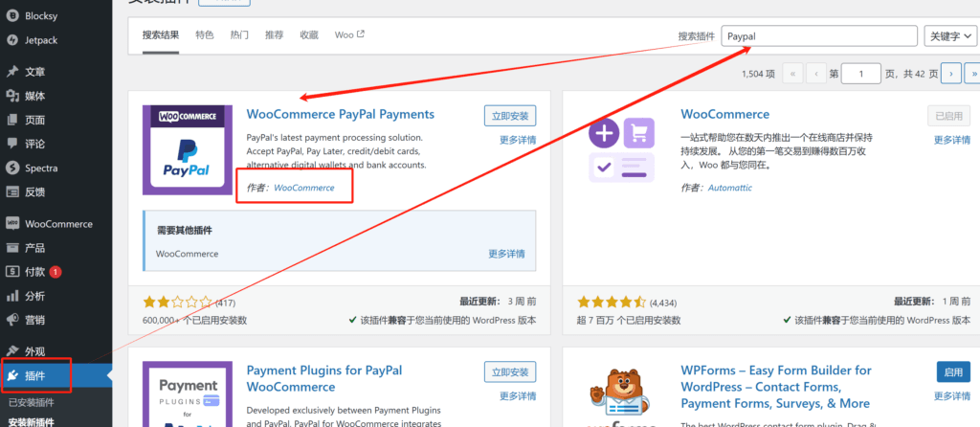
Task: Open the WooCommerce PayPal Payments title link
Action: [341, 114]
